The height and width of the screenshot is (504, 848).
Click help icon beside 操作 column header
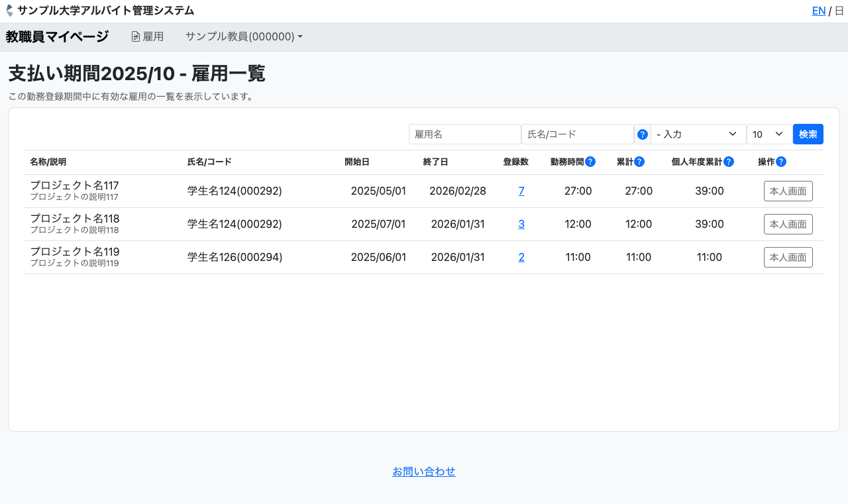pos(781,162)
